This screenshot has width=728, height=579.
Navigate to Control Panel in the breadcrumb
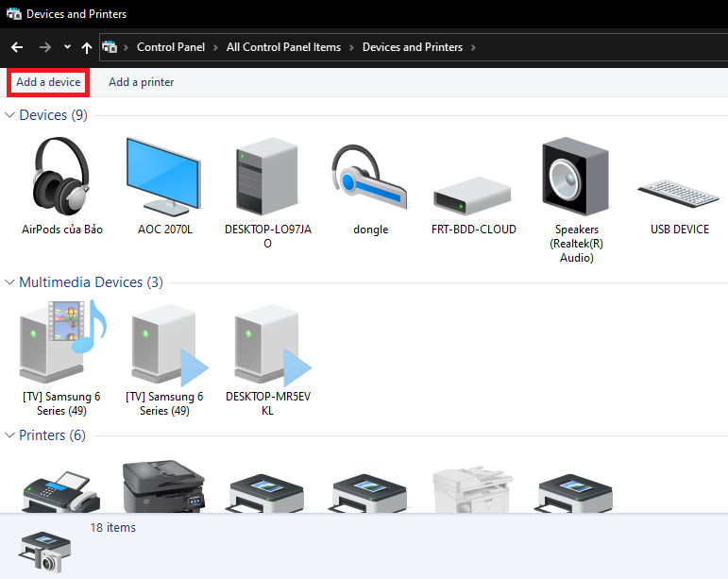tap(170, 47)
